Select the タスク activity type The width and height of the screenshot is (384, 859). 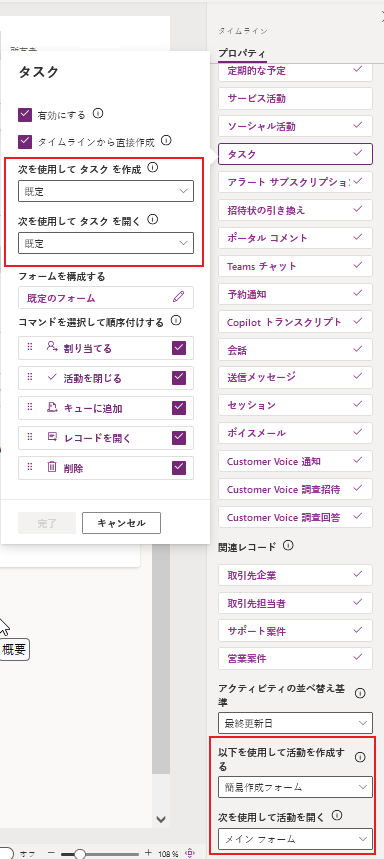(x=295, y=154)
